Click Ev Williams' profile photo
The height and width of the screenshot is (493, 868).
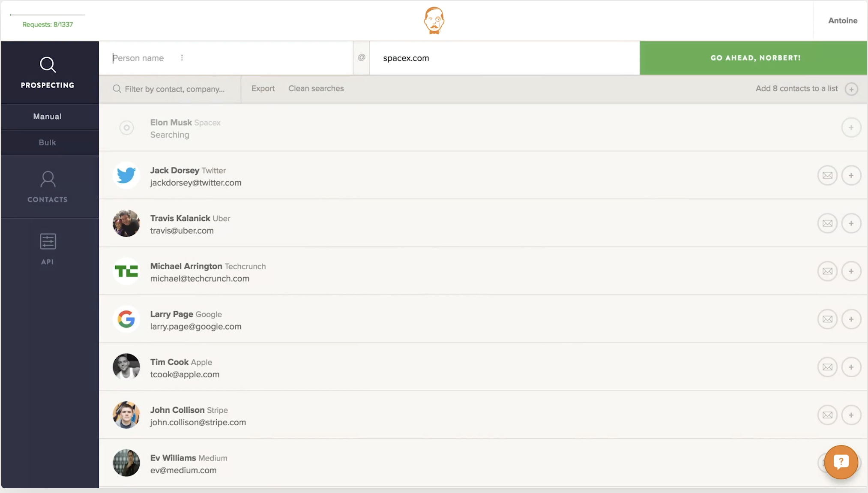pos(126,463)
